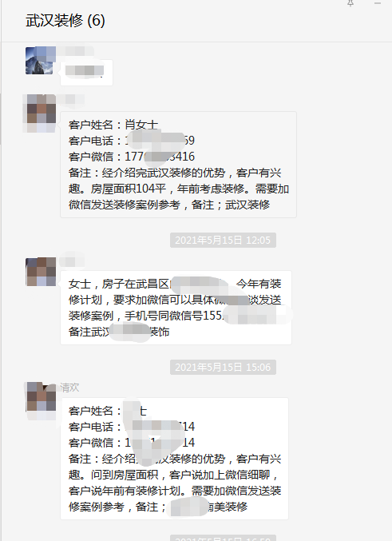Open the mountain photo avatar profile
Image resolution: width=392 pixels, height=541 pixels.
41,61
